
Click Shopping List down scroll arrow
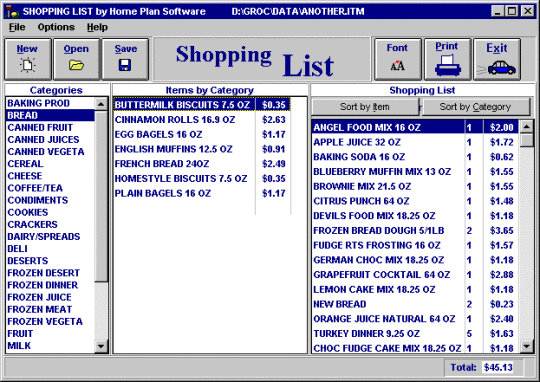pyautogui.click(x=527, y=346)
